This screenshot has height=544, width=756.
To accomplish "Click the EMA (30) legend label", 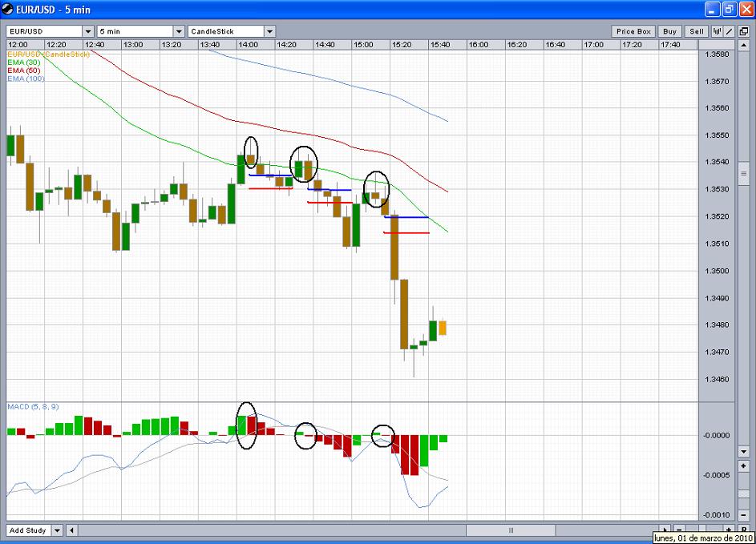I will pyautogui.click(x=24, y=62).
